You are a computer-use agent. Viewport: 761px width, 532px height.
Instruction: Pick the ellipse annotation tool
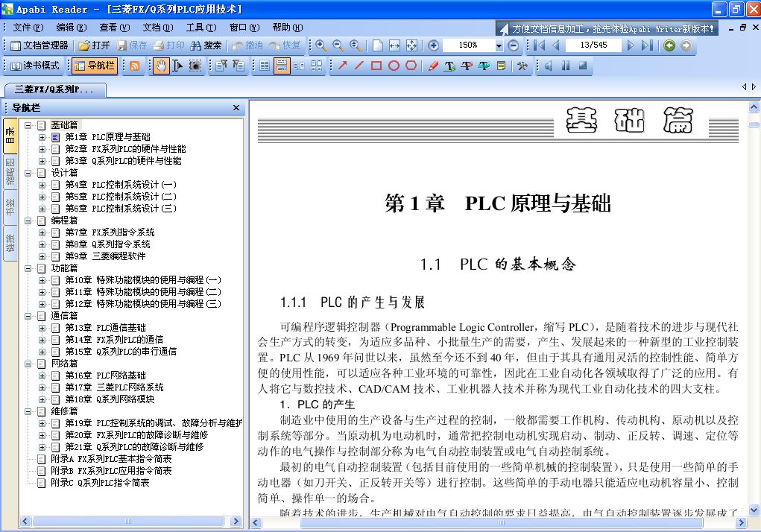pos(394,66)
